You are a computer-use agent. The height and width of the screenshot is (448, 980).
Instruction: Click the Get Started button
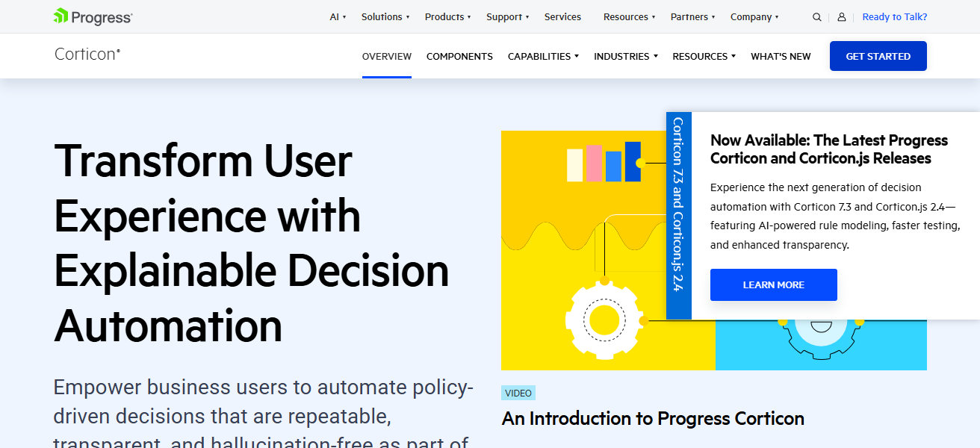tap(878, 57)
